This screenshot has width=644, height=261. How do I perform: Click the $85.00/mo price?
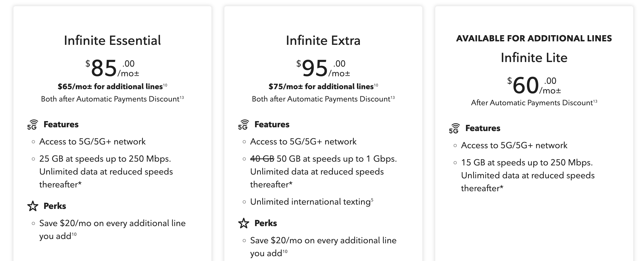pyautogui.click(x=112, y=68)
